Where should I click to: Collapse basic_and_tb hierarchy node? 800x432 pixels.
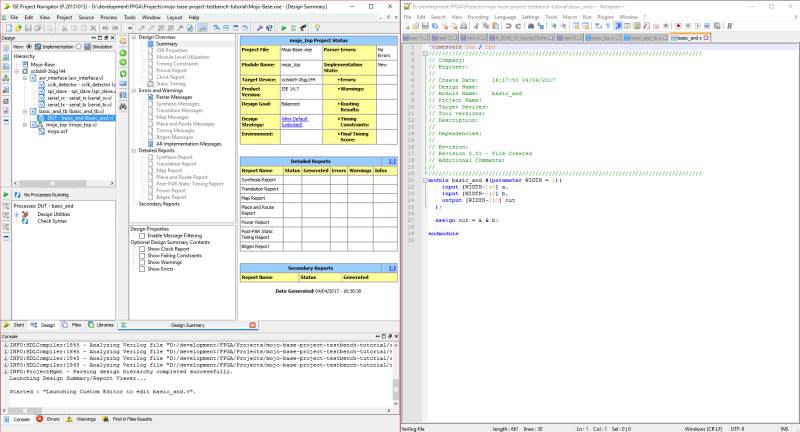[25, 111]
